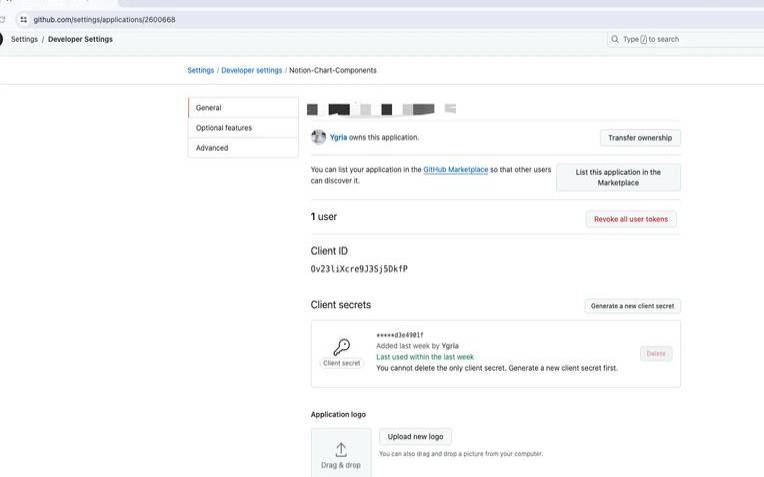Click the GitHub logo in the top-left header
Viewport: 764px width, 477px height.
[x=1, y=39]
